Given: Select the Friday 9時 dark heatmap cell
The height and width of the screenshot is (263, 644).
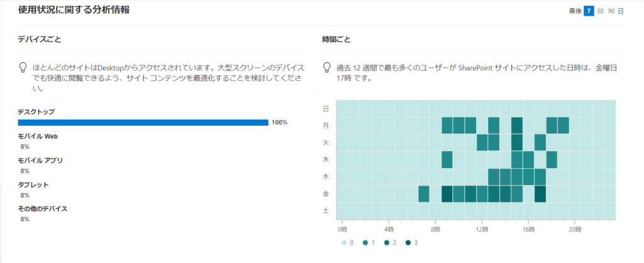Looking at the screenshot, I should 447,194.
